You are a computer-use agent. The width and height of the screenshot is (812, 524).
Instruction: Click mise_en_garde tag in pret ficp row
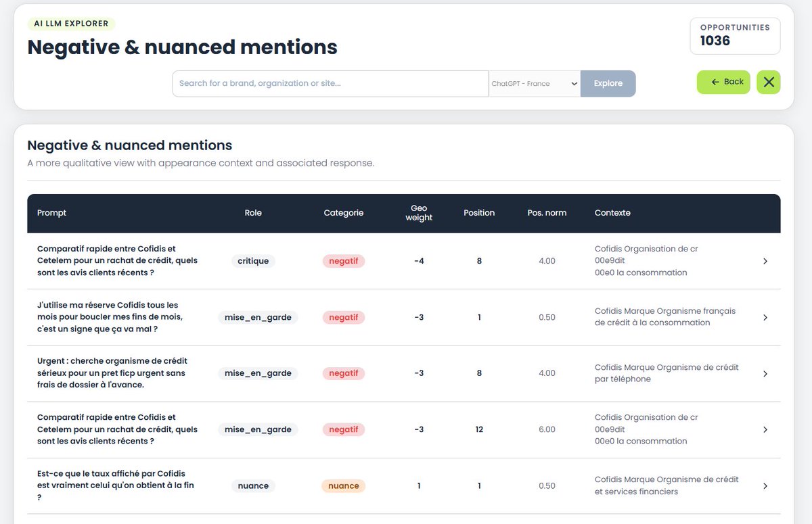(258, 373)
